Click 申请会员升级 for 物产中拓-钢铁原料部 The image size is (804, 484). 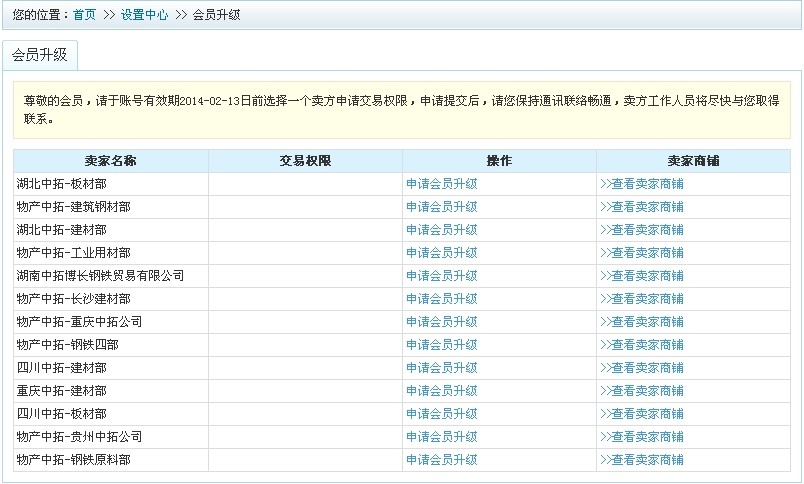point(441,459)
